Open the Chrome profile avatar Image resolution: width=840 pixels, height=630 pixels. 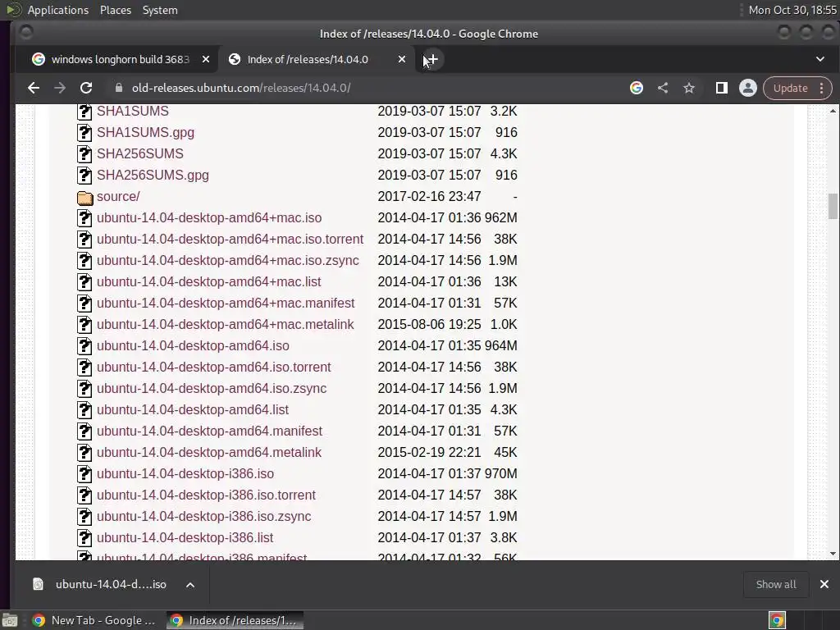(x=748, y=88)
